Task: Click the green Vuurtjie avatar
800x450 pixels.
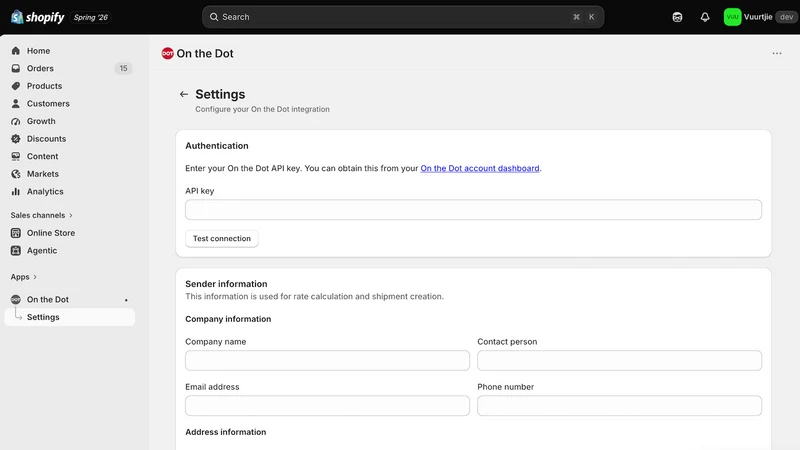Action: pos(732,17)
